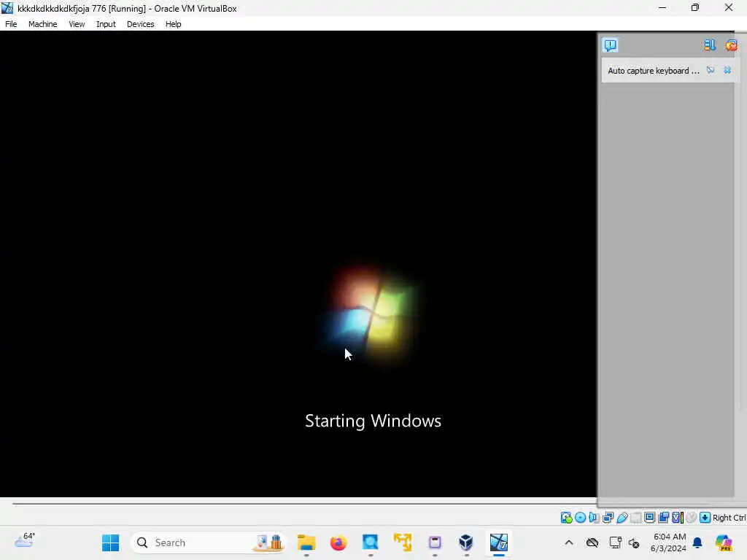The width and height of the screenshot is (747, 560).
Task: Open File Explorer from the taskbar
Action: click(x=306, y=542)
